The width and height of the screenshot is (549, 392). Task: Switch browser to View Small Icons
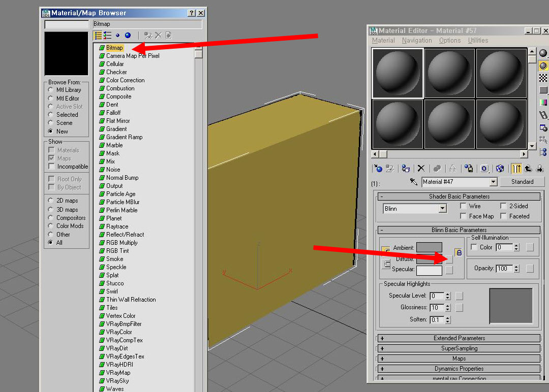click(117, 36)
